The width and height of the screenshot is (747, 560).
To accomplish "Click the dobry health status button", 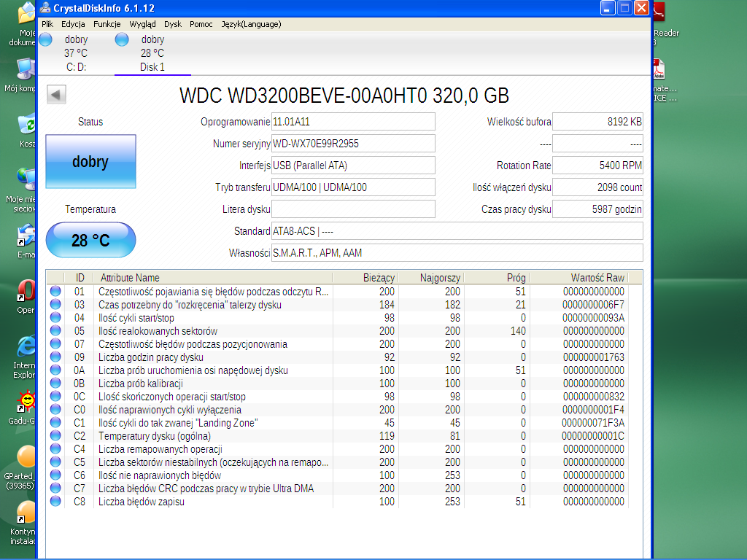I will 90,161.
